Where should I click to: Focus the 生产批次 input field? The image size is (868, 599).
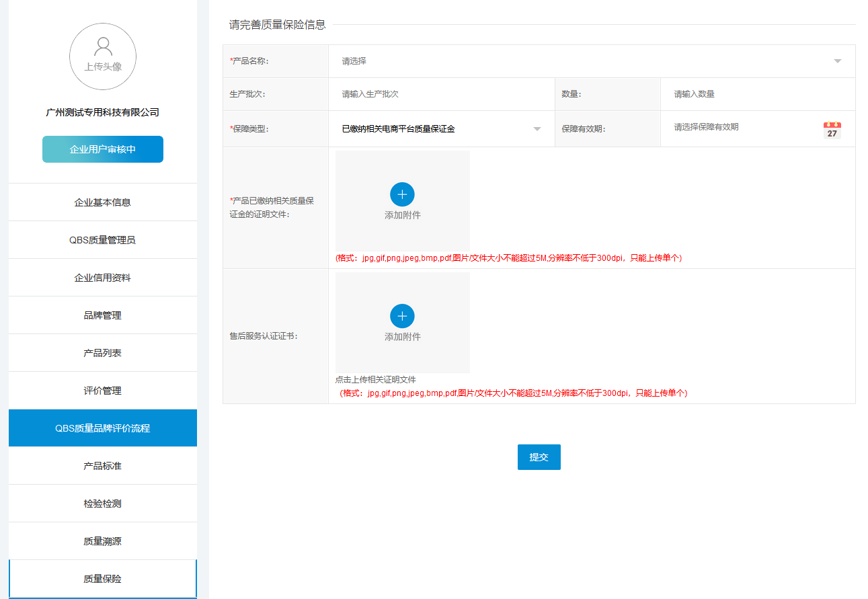pos(441,94)
